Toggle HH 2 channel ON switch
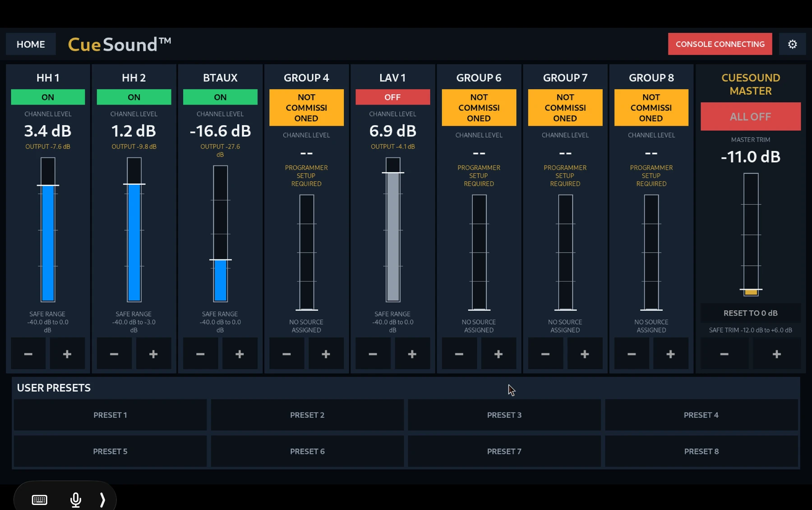 [134, 97]
